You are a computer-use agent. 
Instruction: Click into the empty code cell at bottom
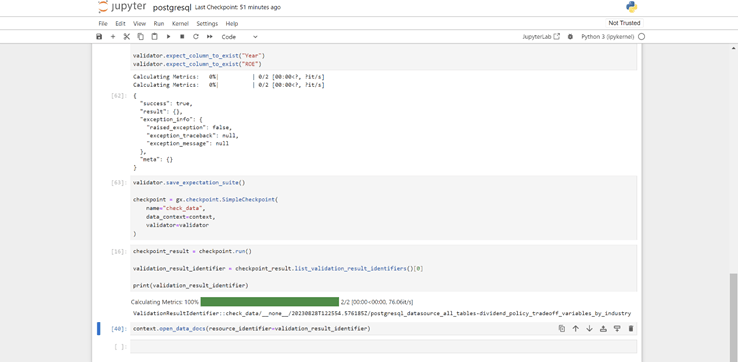click(x=384, y=346)
